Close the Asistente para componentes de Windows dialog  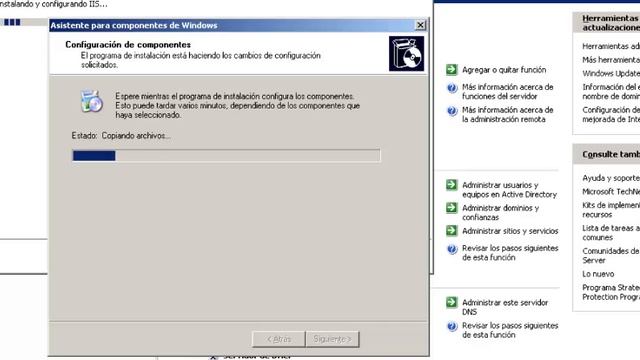[420, 25]
